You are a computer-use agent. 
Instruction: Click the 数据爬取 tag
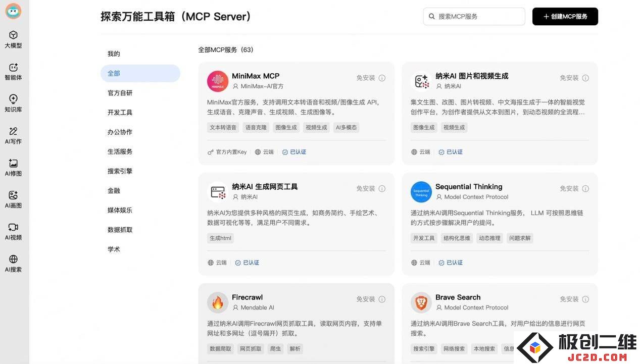coord(221,349)
